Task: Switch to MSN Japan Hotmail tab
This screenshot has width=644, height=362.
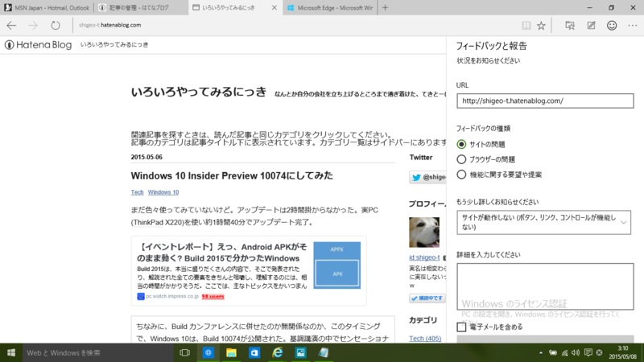Action: (47, 8)
